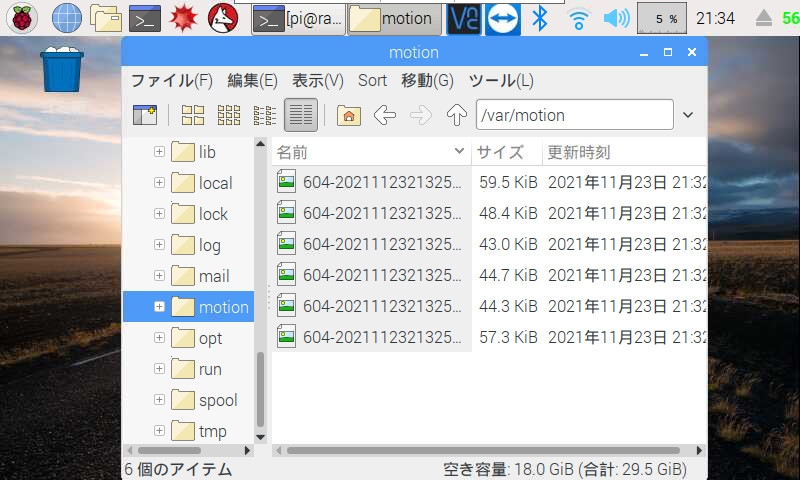
Task: Sort files by サイズ column header
Action: coord(500,152)
